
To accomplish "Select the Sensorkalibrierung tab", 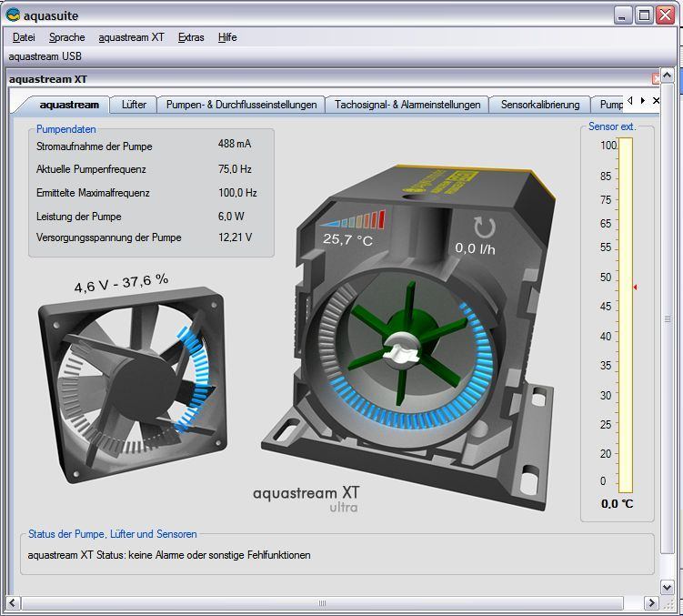I will 539,105.
